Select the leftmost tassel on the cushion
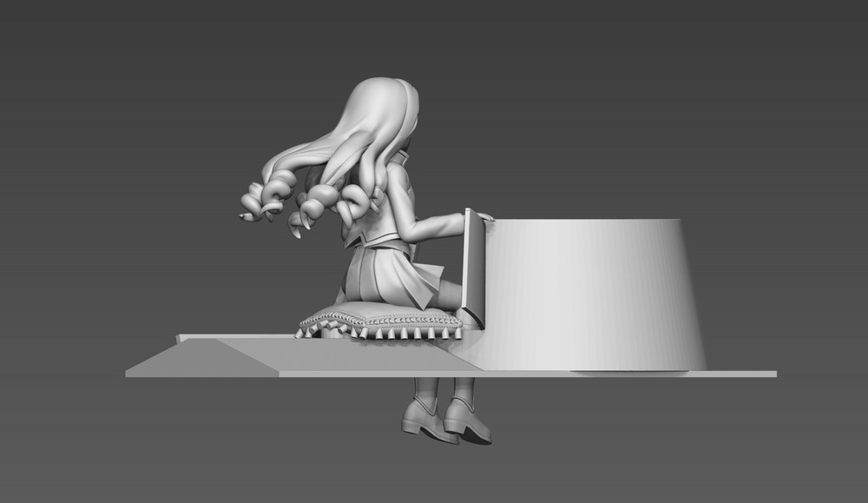Image resolution: width=868 pixels, height=503 pixels. click(304, 332)
